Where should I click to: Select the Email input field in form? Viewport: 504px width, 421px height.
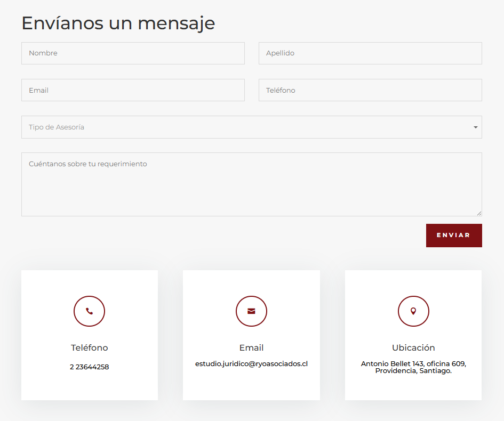click(x=133, y=90)
